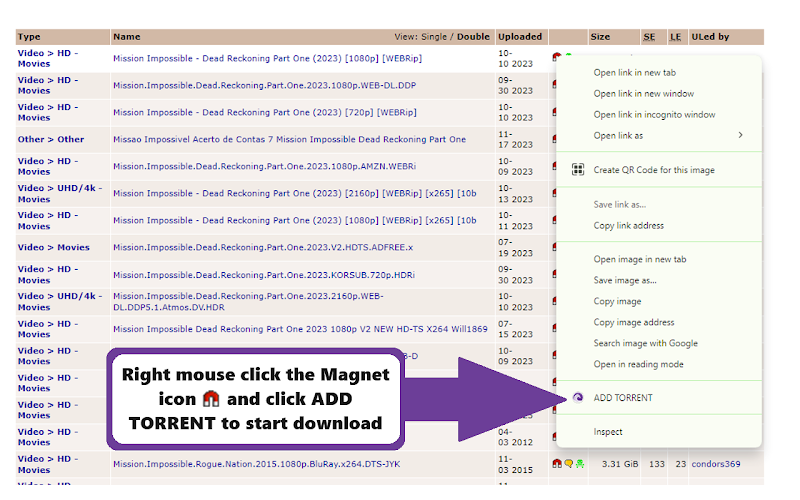Screen dimensions: 800x500
Task: Sort by the Uploaded column header
Action: pos(520,37)
